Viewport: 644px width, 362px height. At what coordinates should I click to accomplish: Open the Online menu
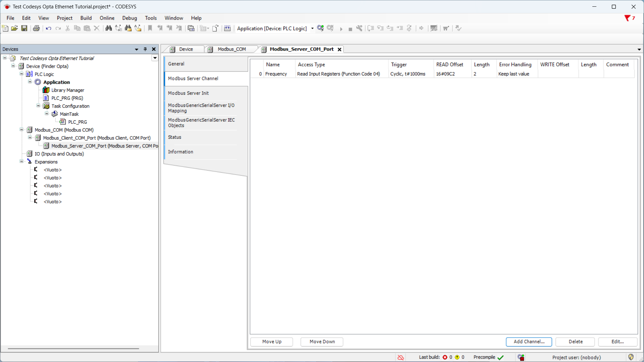[x=107, y=18]
